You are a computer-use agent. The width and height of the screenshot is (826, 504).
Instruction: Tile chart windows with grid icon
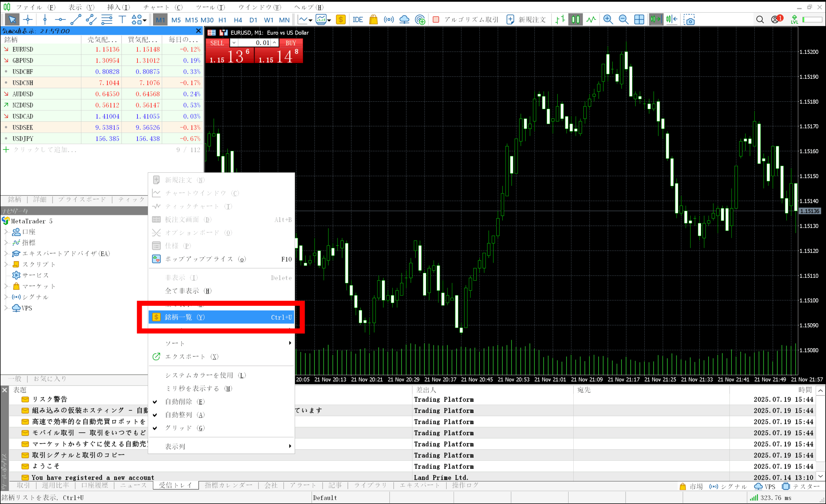639,20
